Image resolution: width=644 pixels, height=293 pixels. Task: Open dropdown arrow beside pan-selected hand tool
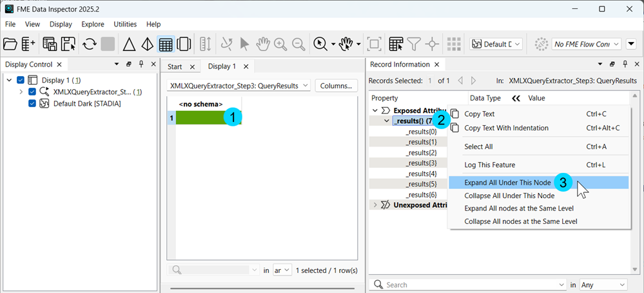tap(359, 45)
